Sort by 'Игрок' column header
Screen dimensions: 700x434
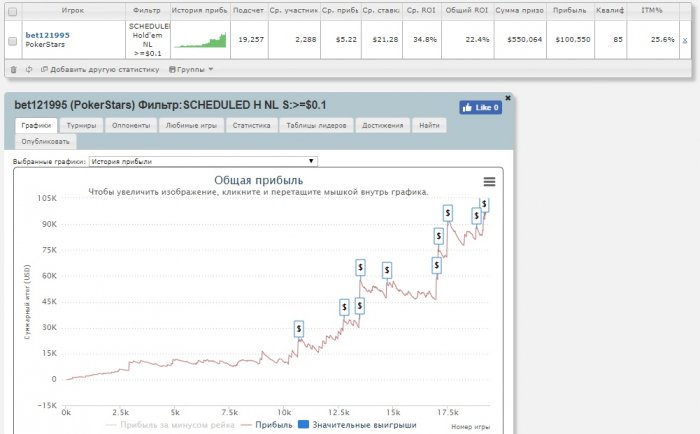[73, 10]
